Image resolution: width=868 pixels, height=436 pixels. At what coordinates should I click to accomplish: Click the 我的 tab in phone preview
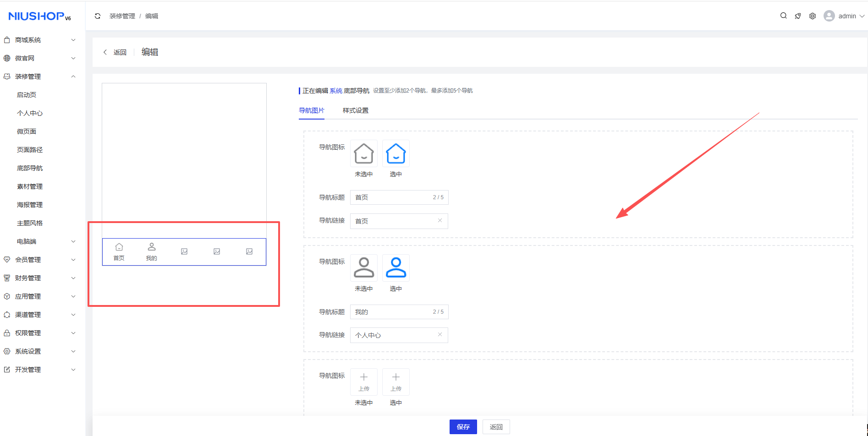(151, 252)
